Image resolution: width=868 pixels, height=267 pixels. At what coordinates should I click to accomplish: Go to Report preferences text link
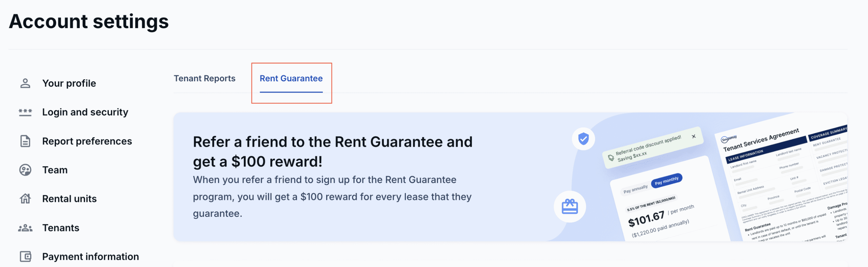tap(87, 141)
